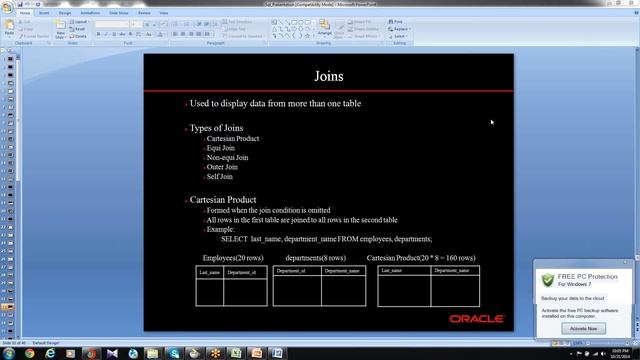Click the 'Equi Join' bullet text
This screenshot has width=640, height=360.
220,148
